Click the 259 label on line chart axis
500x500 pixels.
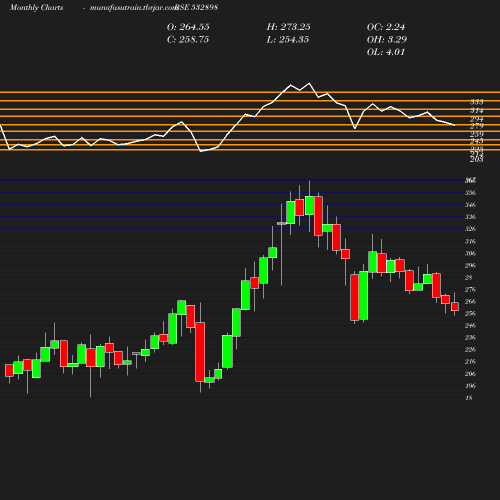coord(477,134)
